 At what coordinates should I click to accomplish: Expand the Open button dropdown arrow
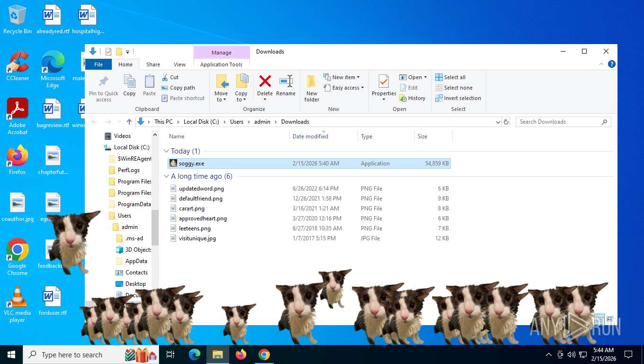[x=425, y=77]
